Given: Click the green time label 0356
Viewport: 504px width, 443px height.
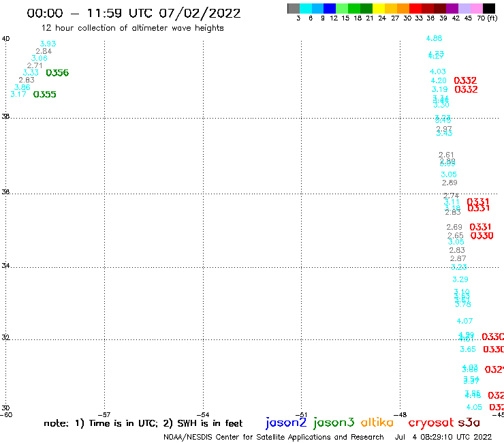Looking at the screenshot, I should point(57,73).
